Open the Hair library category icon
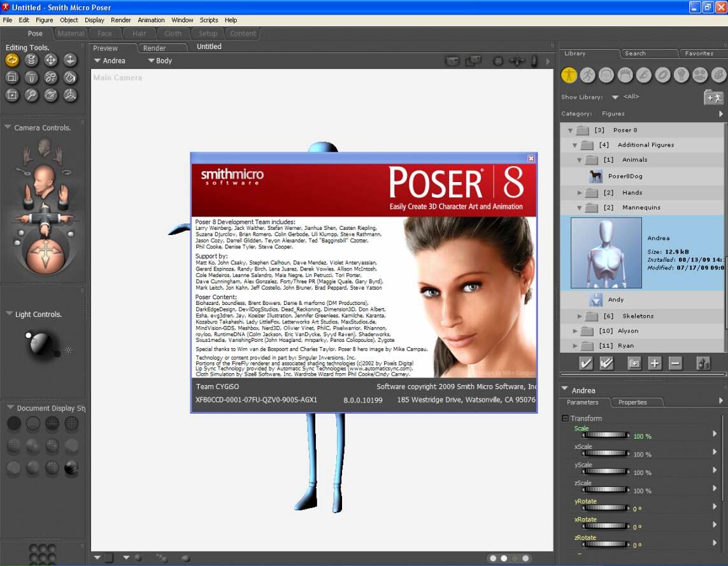 coord(625,74)
